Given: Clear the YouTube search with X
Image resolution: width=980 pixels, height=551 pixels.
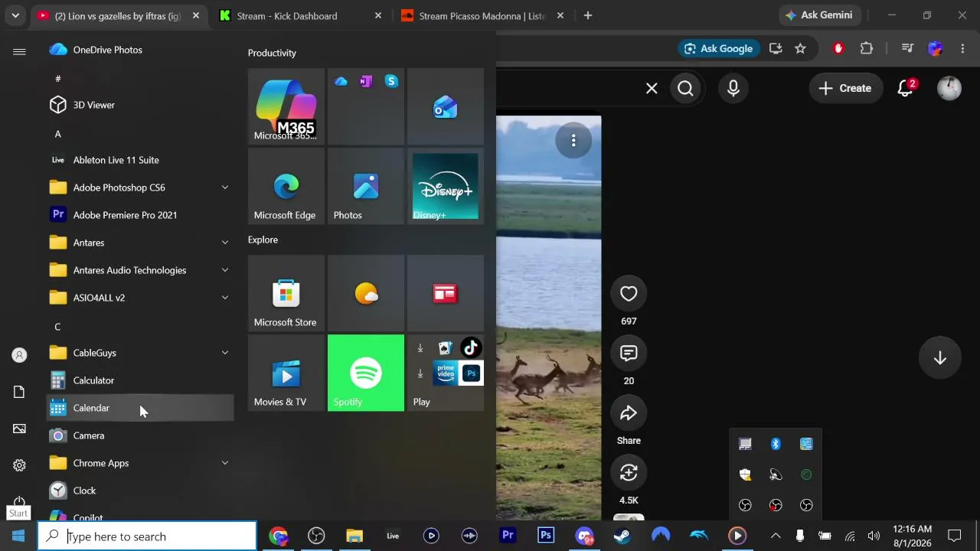Looking at the screenshot, I should (652, 89).
